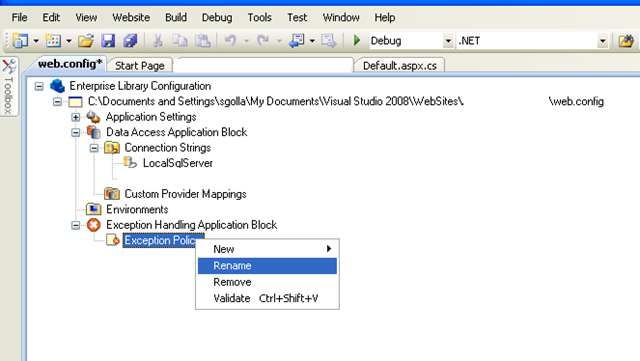Open the Tools menu
Image resolution: width=640 pixels, height=361 pixels.
[259, 18]
